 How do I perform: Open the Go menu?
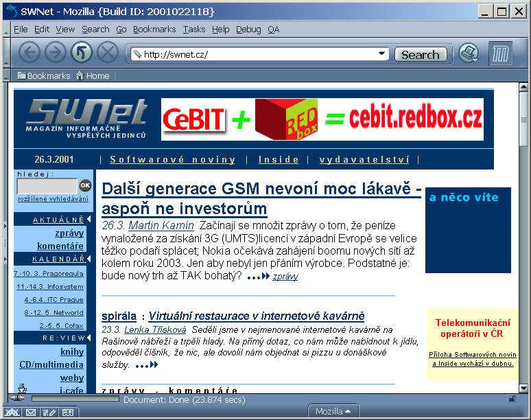tap(121, 30)
